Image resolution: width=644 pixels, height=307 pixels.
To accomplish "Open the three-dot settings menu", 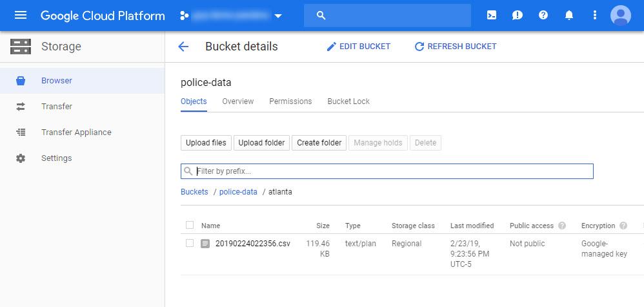I will pos(594,15).
